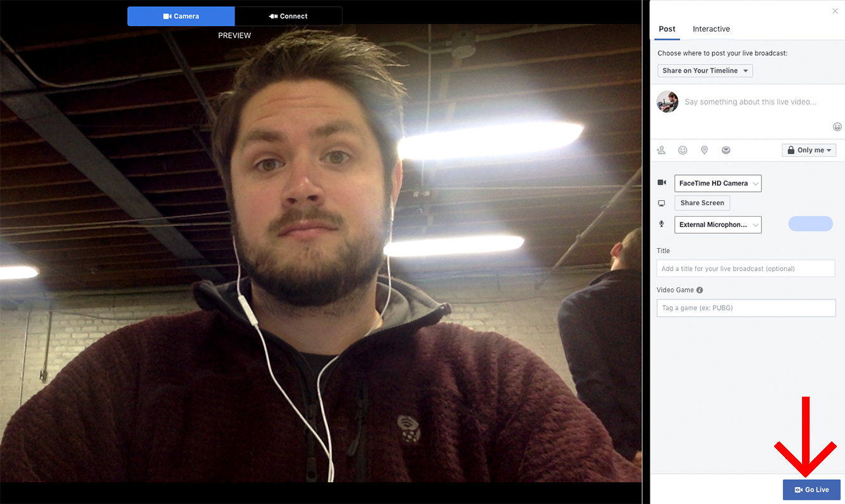Click the info icon beside Video Game
The image size is (845, 504).
[700, 291]
